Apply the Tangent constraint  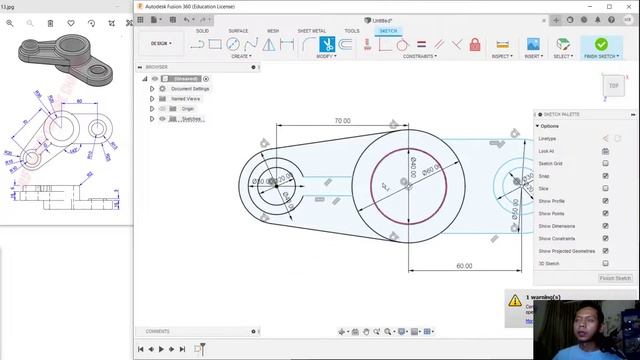tap(402, 44)
